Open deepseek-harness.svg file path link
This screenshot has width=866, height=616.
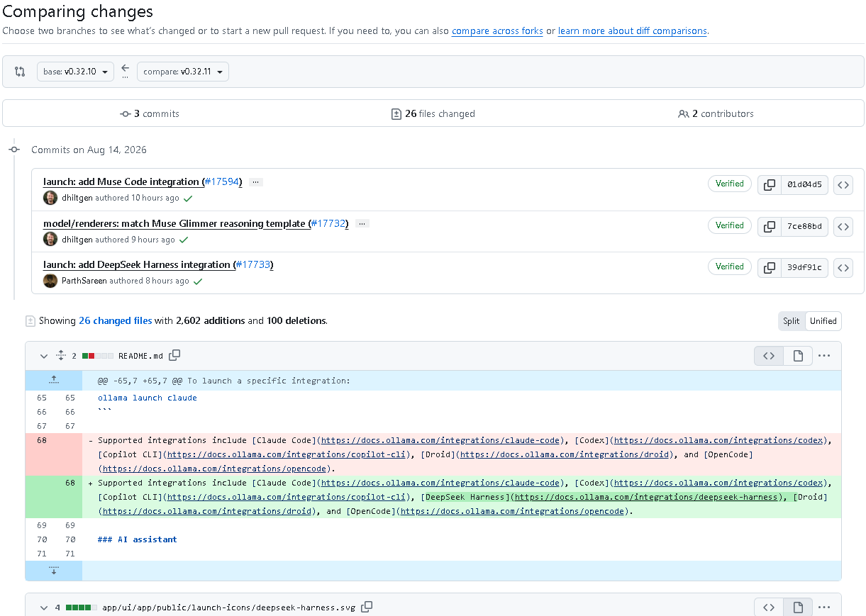click(x=229, y=607)
